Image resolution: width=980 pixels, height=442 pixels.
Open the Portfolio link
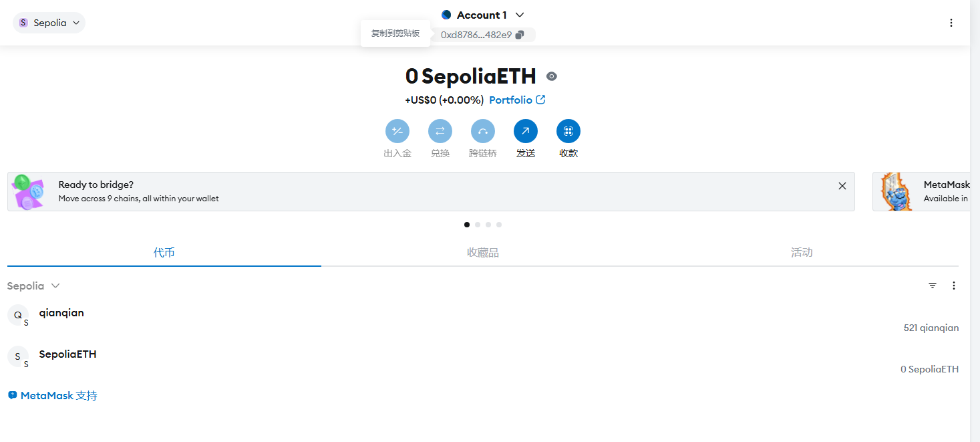[517, 100]
